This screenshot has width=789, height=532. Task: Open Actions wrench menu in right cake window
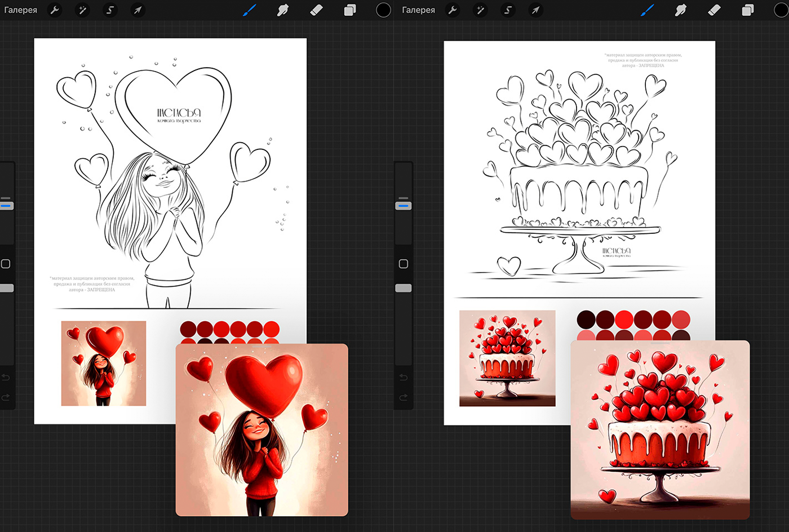[x=453, y=10]
